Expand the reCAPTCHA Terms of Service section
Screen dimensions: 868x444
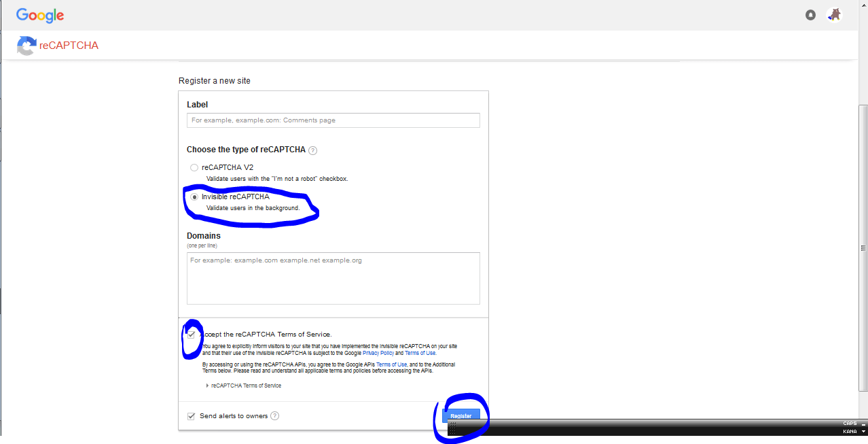point(244,386)
